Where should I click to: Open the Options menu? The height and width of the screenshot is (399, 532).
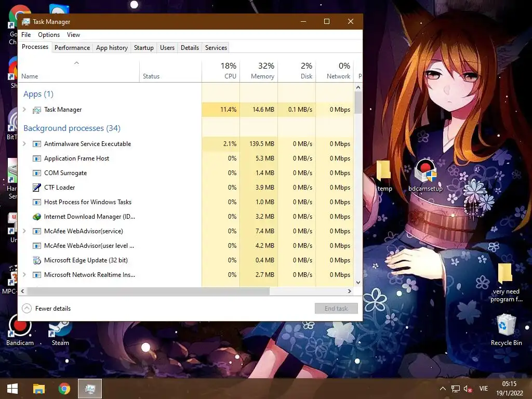(x=49, y=35)
